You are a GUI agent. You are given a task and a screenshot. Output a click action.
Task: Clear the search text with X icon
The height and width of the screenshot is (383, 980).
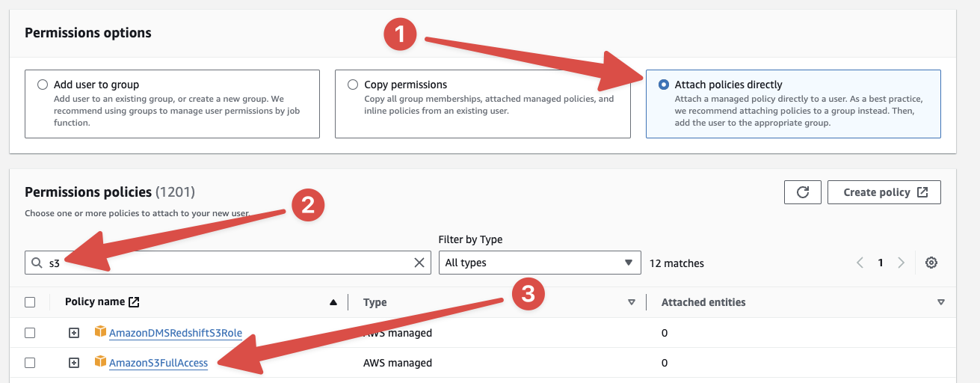tap(419, 263)
